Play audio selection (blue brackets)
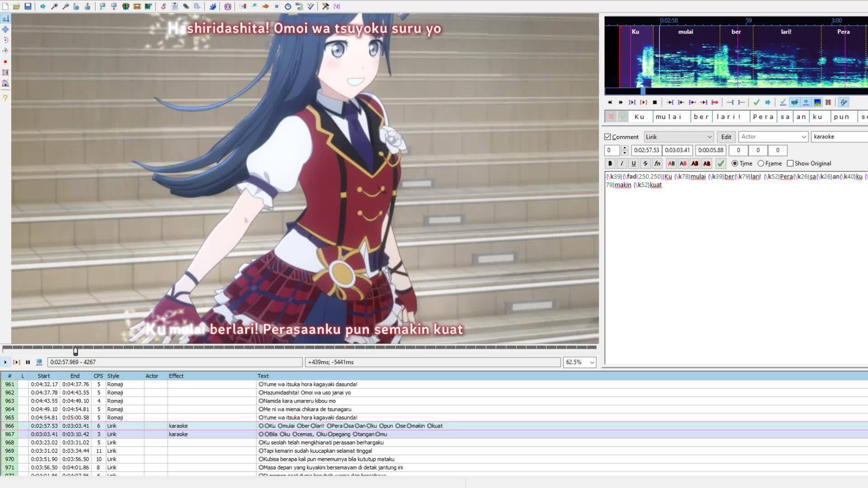 pos(632,103)
